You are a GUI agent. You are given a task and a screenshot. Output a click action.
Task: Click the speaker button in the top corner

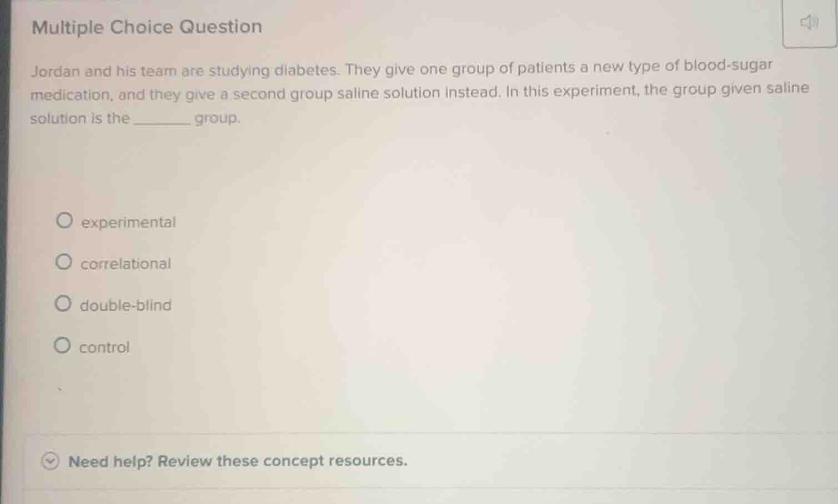tap(809, 23)
